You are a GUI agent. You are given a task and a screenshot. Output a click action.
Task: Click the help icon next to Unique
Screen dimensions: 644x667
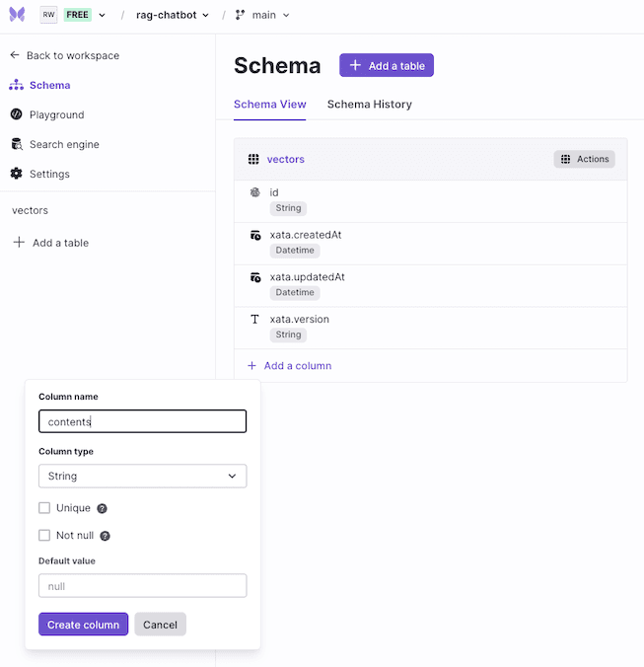(x=102, y=508)
